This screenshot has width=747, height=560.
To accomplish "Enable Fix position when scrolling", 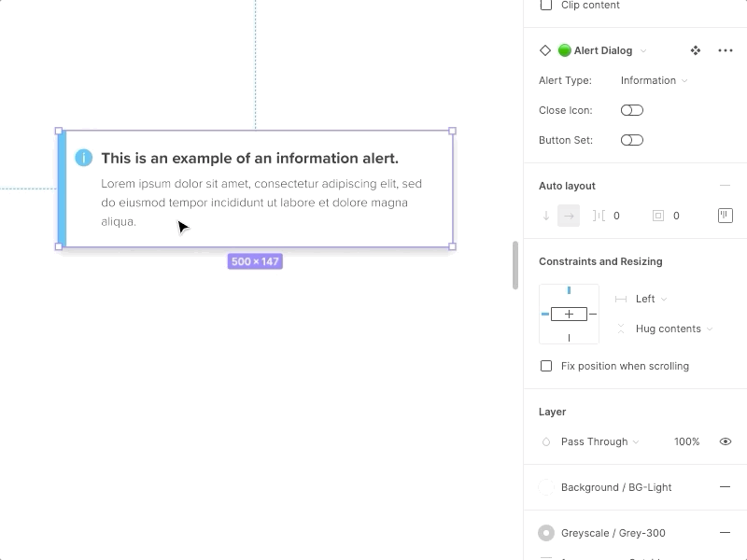I will pyautogui.click(x=546, y=366).
